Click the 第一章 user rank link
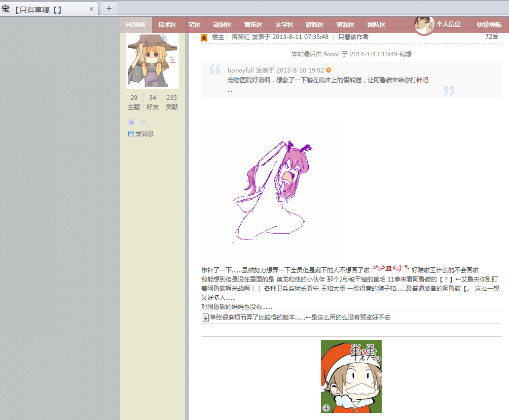Viewport: 509px width, 420px height. tap(137, 122)
